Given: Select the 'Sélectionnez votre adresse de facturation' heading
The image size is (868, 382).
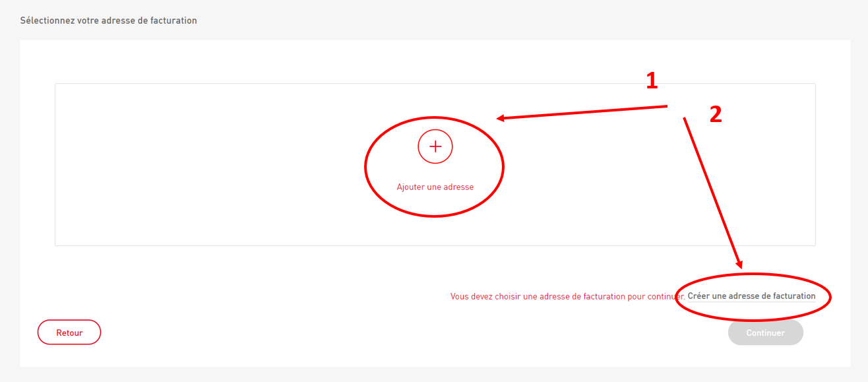Looking at the screenshot, I should (x=109, y=20).
